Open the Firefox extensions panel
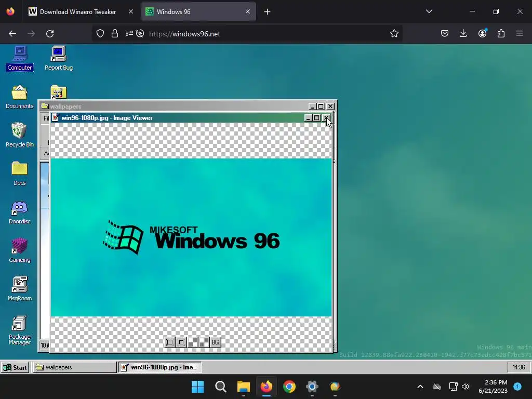This screenshot has height=399, width=532. (501, 34)
